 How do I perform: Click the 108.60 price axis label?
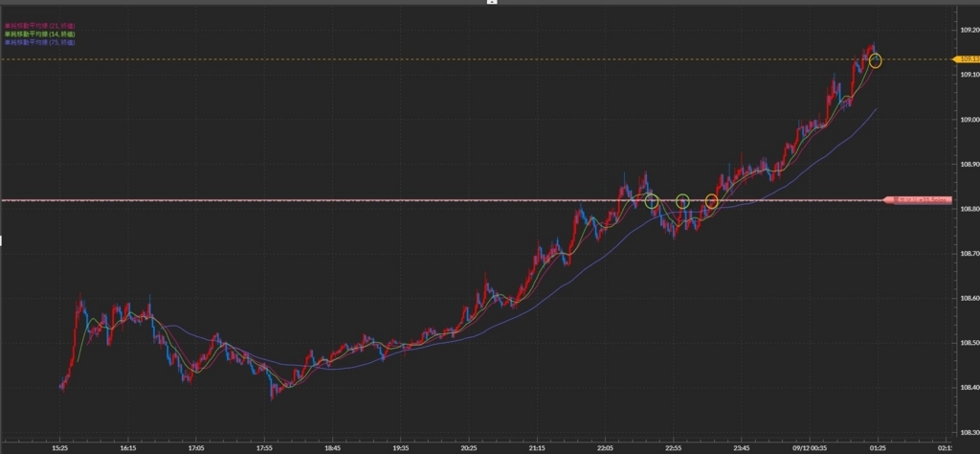click(x=969, y=298)
